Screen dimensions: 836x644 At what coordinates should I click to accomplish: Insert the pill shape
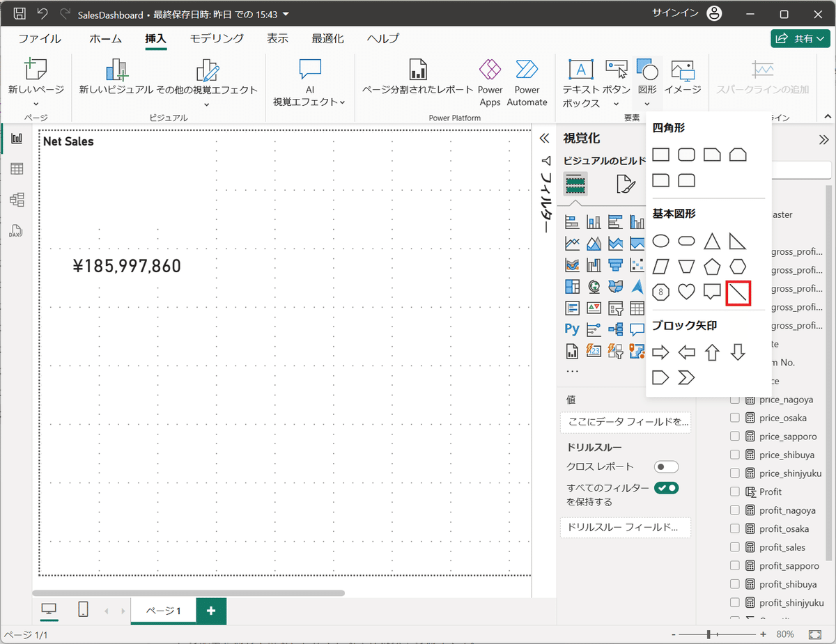point(686,242)
